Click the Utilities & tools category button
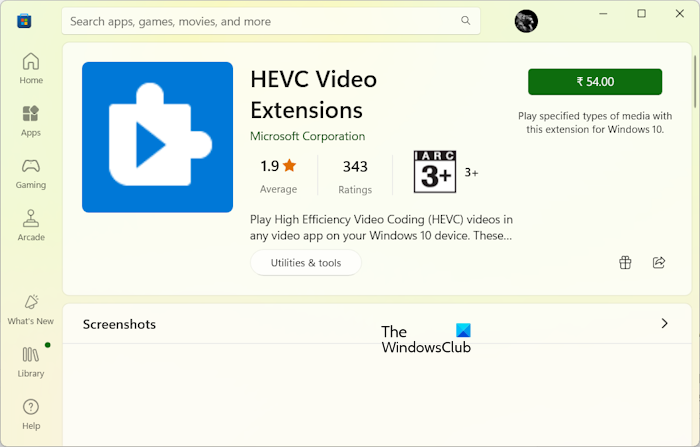Image resolution: width=700 pixels, height=447 pixels. 306,263
